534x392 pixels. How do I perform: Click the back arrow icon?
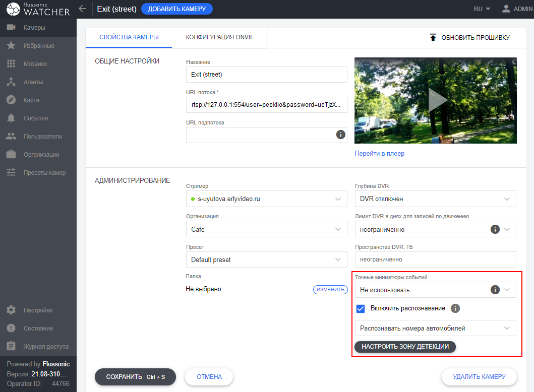pos(83,9)
